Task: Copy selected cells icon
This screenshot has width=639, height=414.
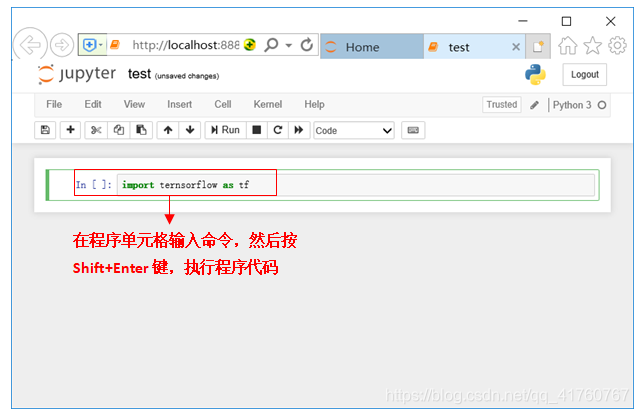Action: coord(119,130)
